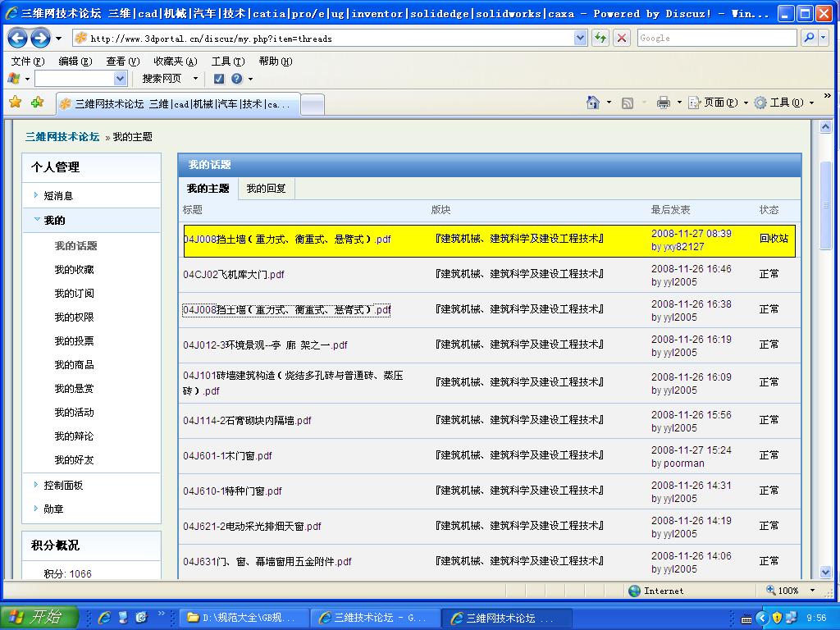Viewport: 840px width, 630px height.
Task: Open the address bar URL history dropdown
Action: coord(580,38)
